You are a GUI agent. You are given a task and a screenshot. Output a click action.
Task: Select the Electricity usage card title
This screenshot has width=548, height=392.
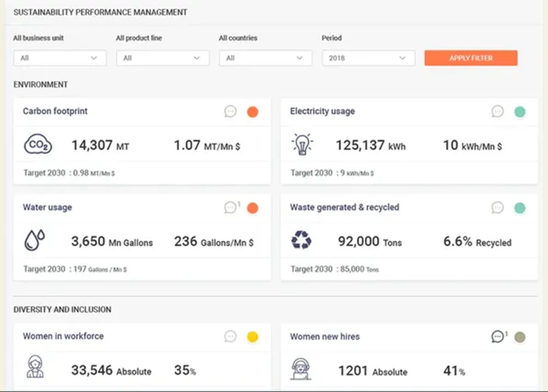point(322,111)
